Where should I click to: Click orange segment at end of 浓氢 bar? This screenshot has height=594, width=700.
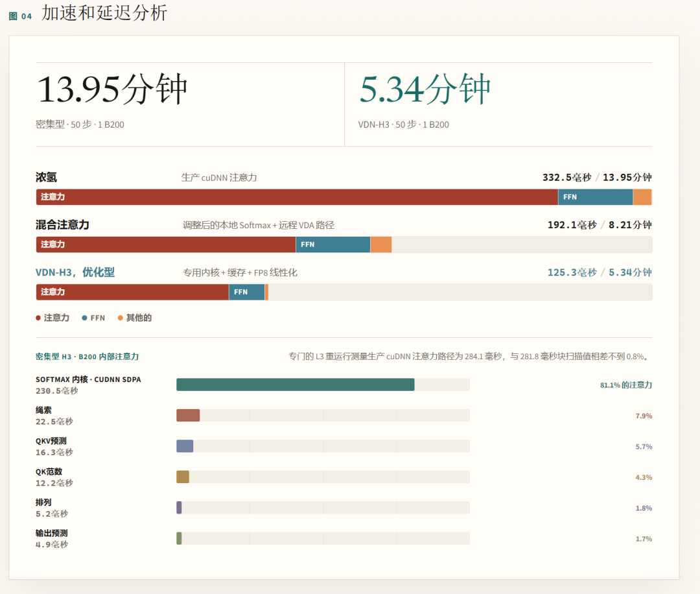click(642, 197)
